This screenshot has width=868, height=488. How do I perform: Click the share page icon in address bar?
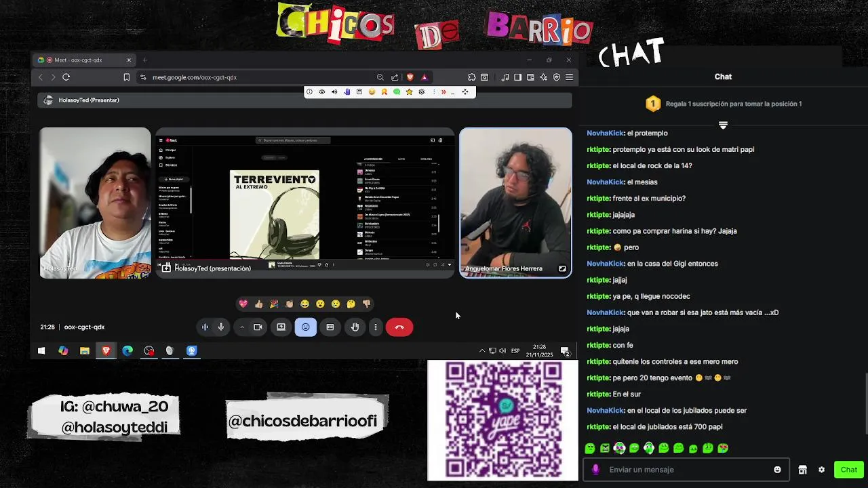point(395,77)
